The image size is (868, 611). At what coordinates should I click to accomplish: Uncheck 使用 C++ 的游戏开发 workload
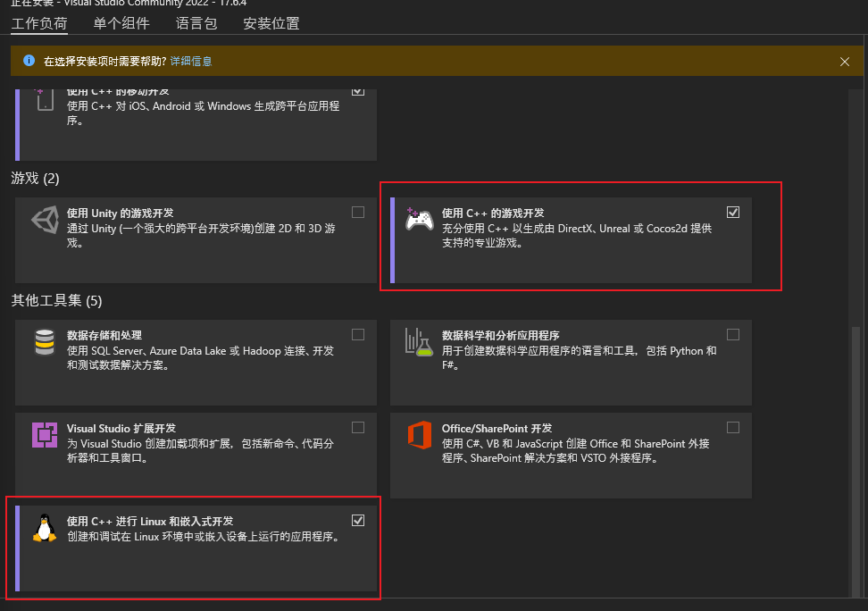pyautogui.click(x=733, y=213)
